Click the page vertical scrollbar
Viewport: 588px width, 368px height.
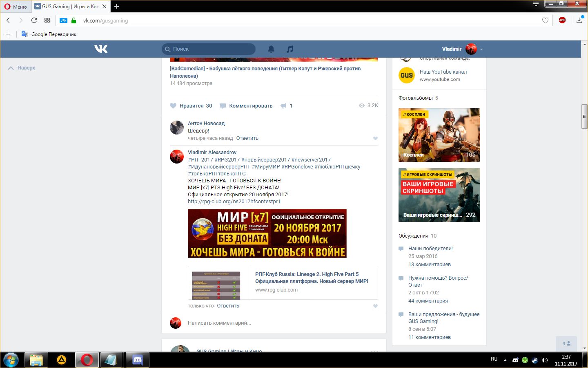point(584,117)
